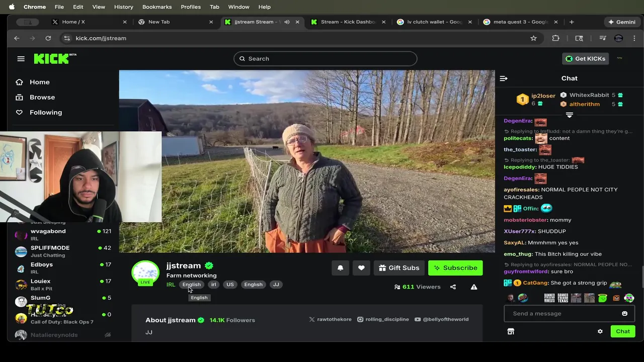The height and width of the screenshot is (362, 644).
Task: Select the lowercase irl tag
Action: [213, 285]
